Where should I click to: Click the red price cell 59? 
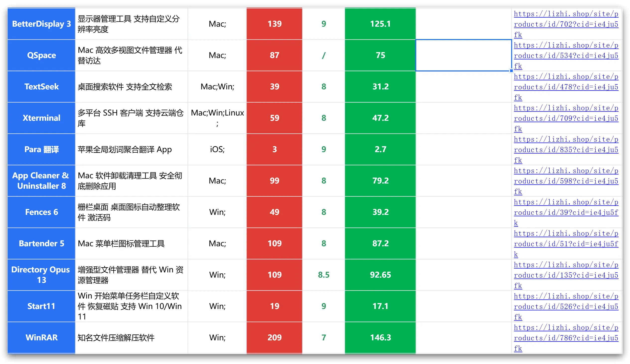coord(275,118)
